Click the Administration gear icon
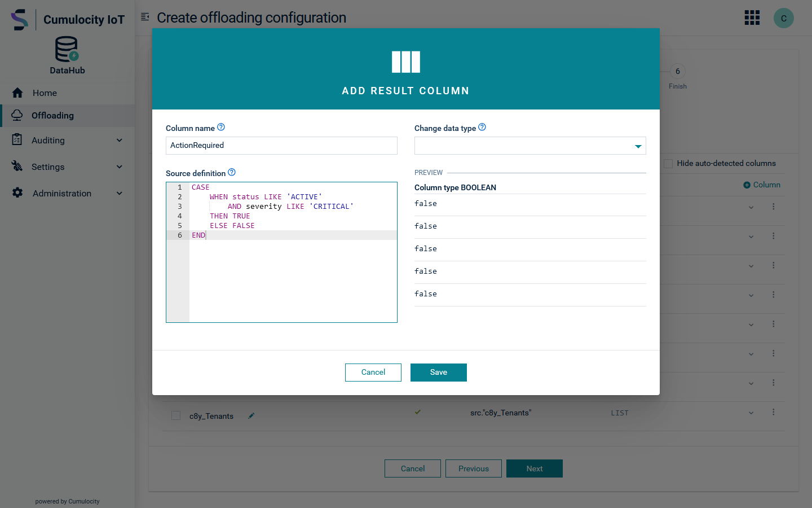Screen dimensions: 812x508 [17, 192]
